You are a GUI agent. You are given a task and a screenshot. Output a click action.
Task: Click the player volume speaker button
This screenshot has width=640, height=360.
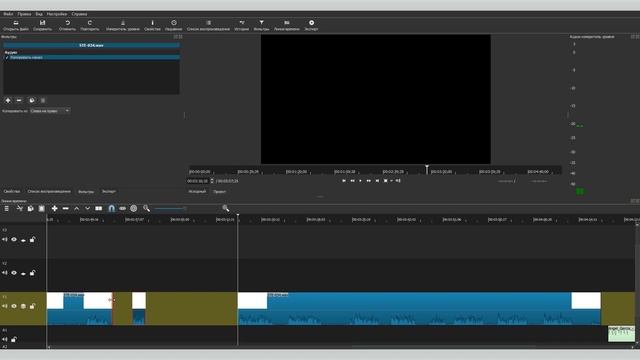click(x=398, y=181)
